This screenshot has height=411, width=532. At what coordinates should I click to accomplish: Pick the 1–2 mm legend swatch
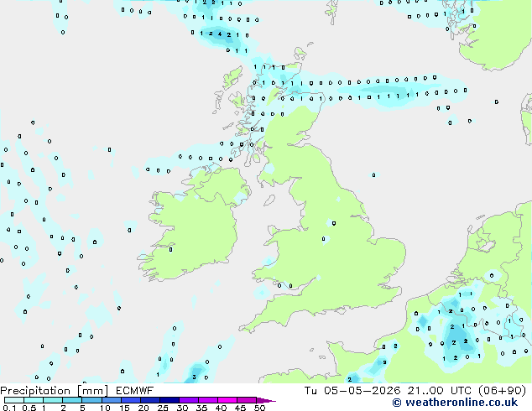(x=53, y=400)
